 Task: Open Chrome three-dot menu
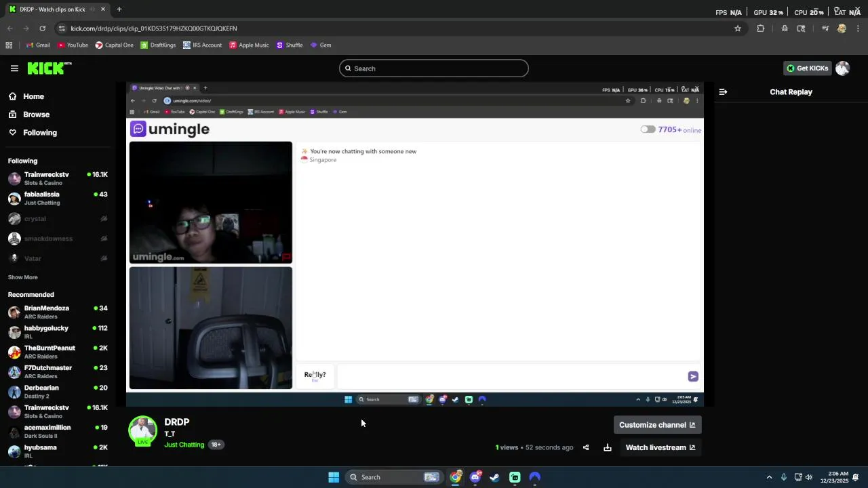pyautogui.click(x=858, y=28)
